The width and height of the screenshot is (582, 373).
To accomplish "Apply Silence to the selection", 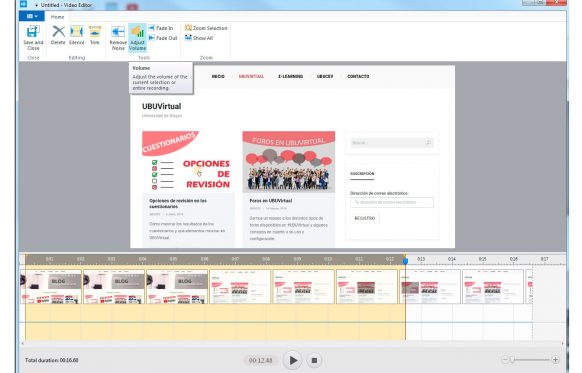I will click(x=76, y=35).
